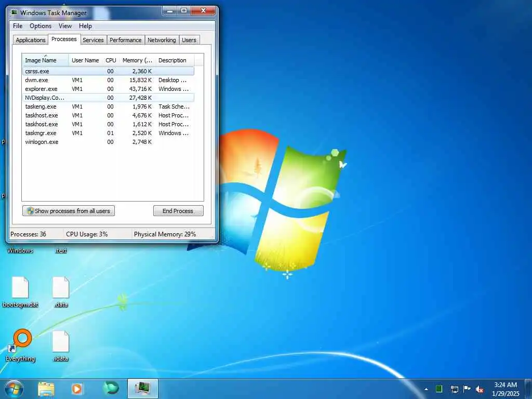The image size is (532, 399).
Task: Click the 15,832 K memory value
Action: coord(140,80)
